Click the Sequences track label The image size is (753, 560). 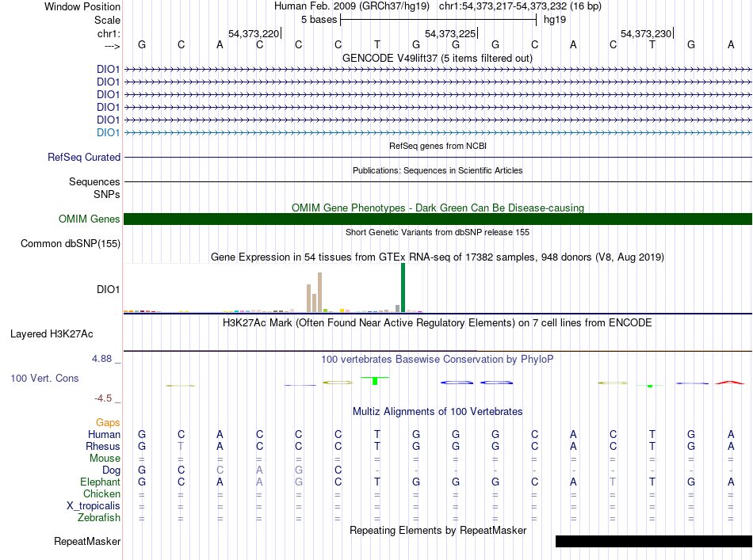[94, 181]
